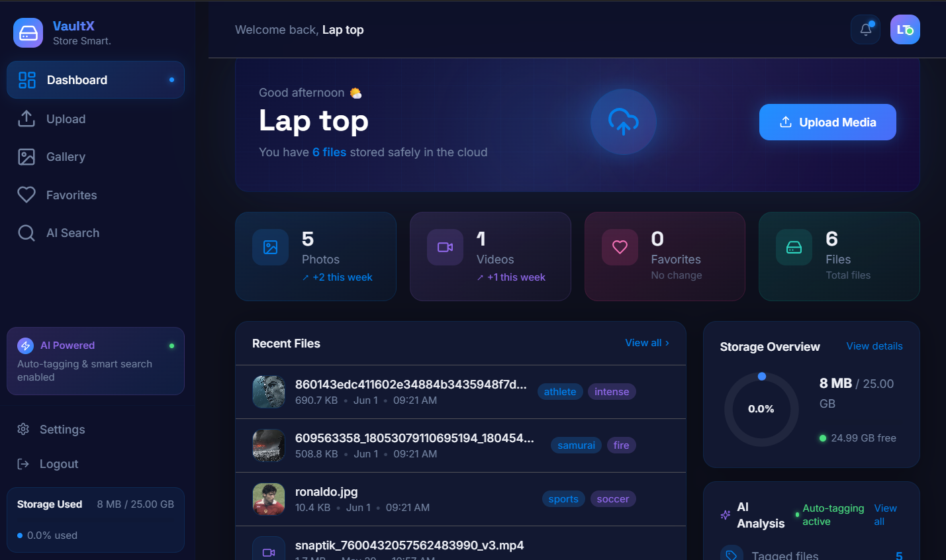Viewport: 946px width, 560px height.
Task: Click the Favorites heart icon in sidebar
Action: click(x=26, y=195)
